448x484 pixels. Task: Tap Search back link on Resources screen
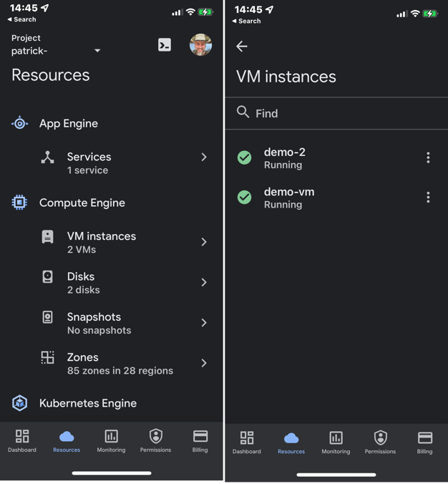pyautogui.click(x=22, y=19)
